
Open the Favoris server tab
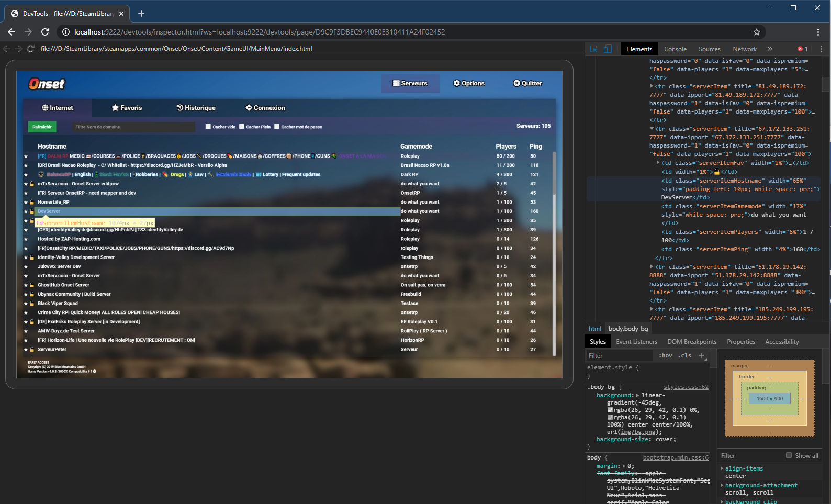coord(127,108)
